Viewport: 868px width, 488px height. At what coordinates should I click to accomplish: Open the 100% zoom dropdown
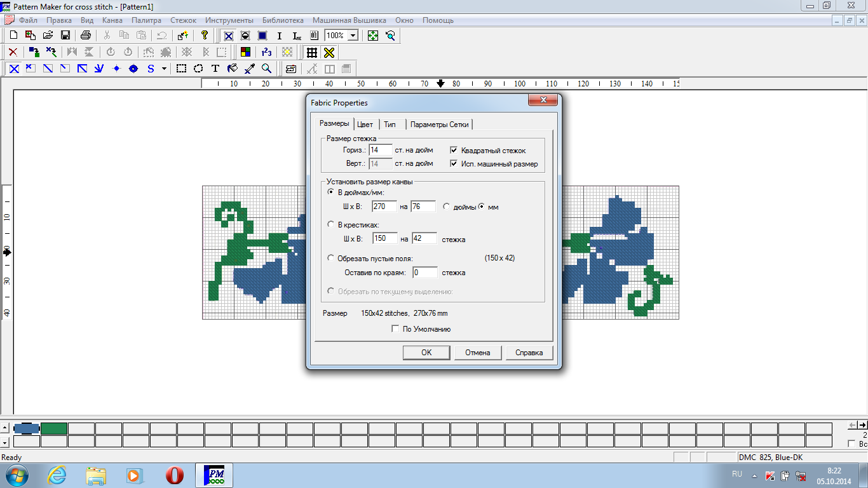click(x=353, y=36)
